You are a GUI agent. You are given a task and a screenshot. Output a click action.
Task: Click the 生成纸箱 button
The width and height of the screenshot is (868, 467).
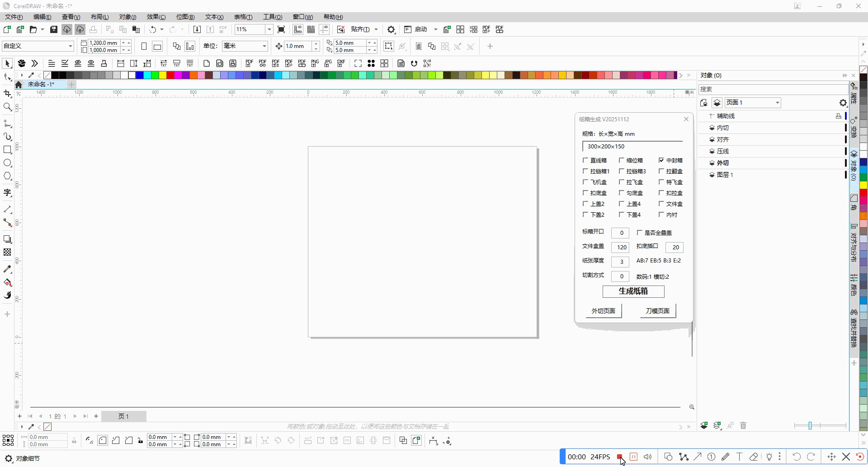tap(633, 291)
